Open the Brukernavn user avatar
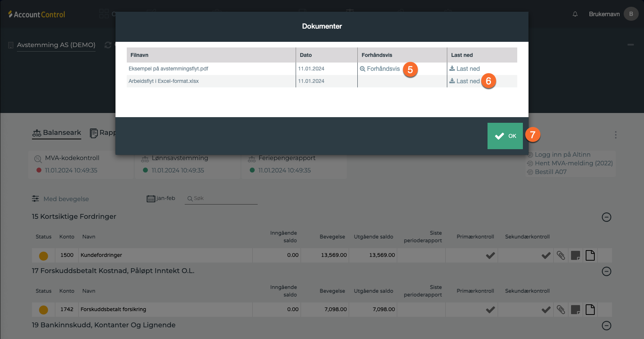 click(x=631, y=14)
